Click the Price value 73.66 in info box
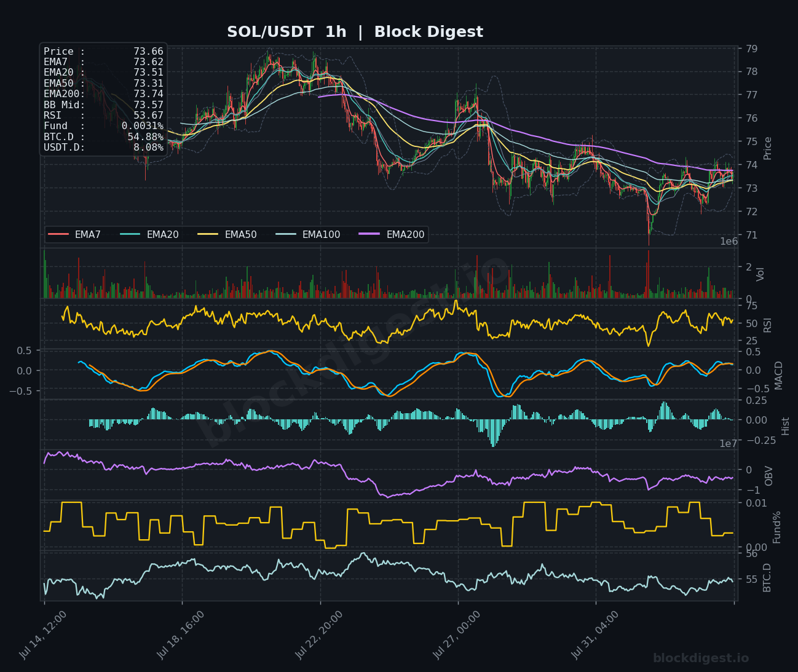 tap(148, 52)
